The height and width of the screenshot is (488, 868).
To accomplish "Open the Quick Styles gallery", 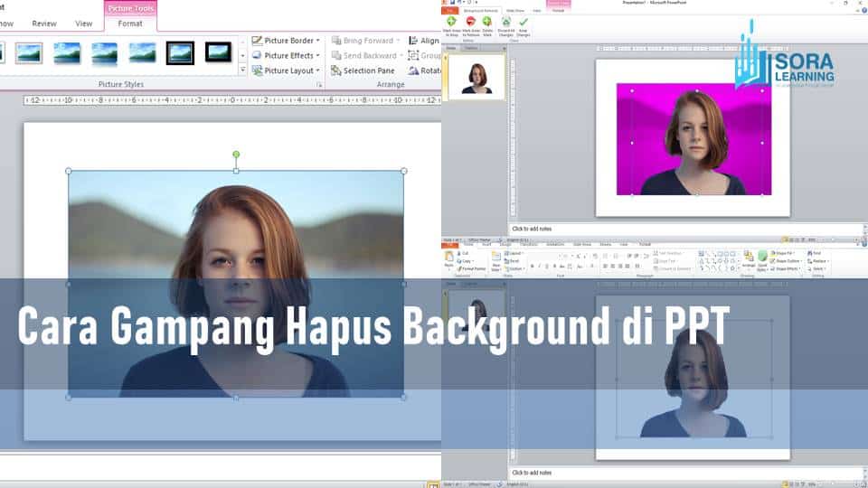I will click(x=762, y=259).
